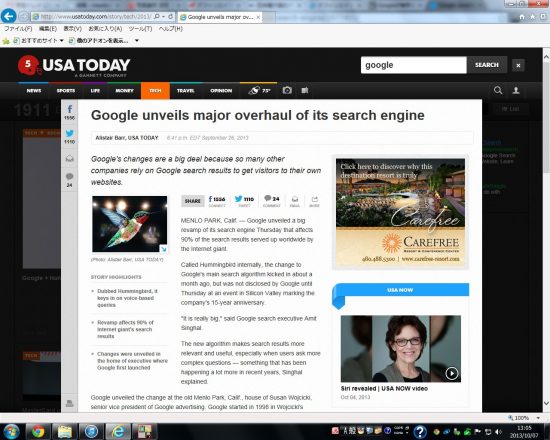Click the SHARE button above article
550x440 pixels.
pyautogui.click(x=193, y=201)
